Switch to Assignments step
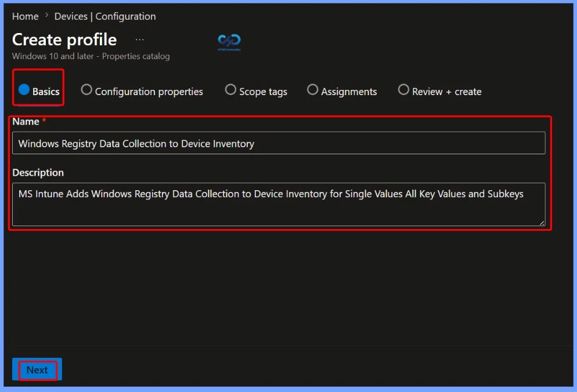 tap(342, 91)
